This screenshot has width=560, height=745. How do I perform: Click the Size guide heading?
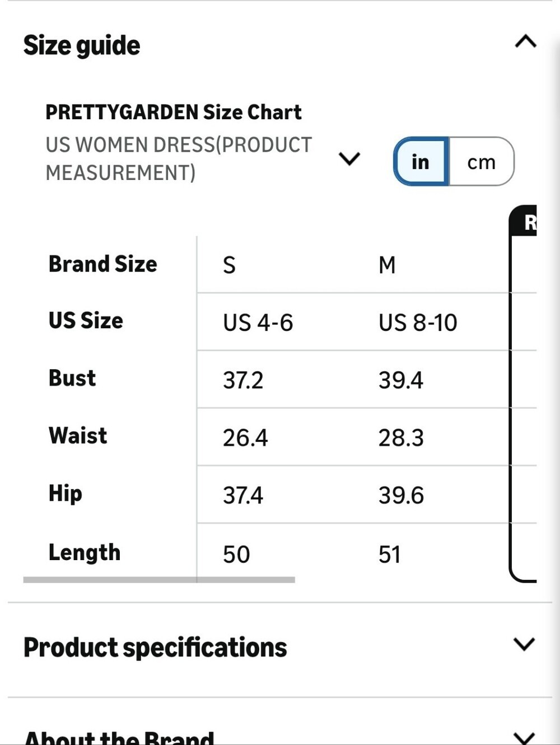pyautogui.click(x=82, y=45)
